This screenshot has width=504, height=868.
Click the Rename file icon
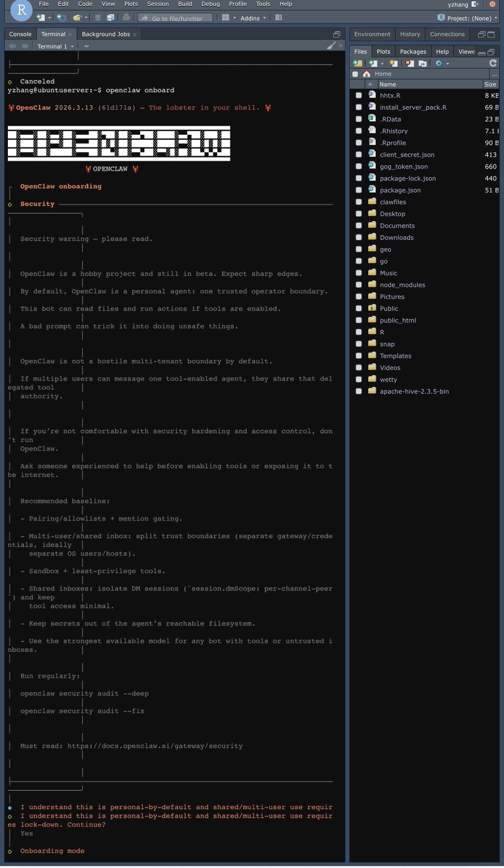422,63
